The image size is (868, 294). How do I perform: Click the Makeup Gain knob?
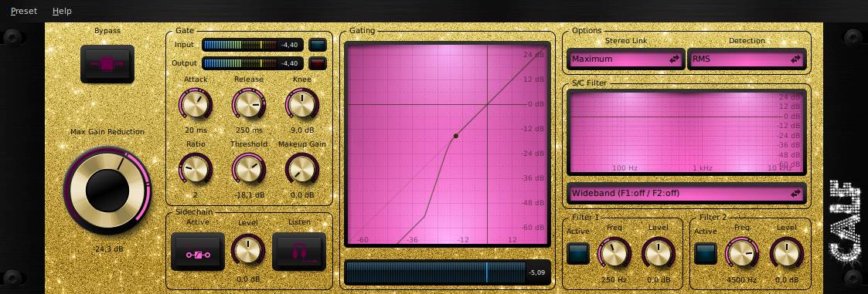(x=302, y=168)
